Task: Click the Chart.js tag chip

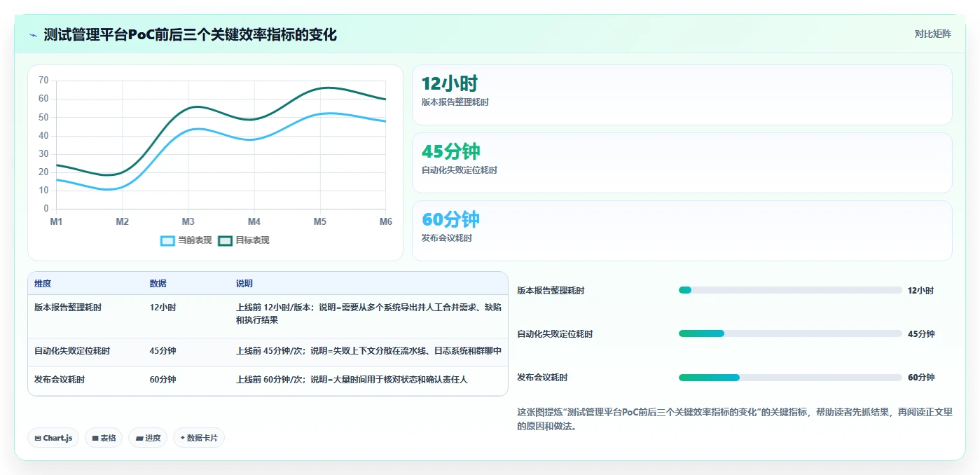Action: coord(53,438)
